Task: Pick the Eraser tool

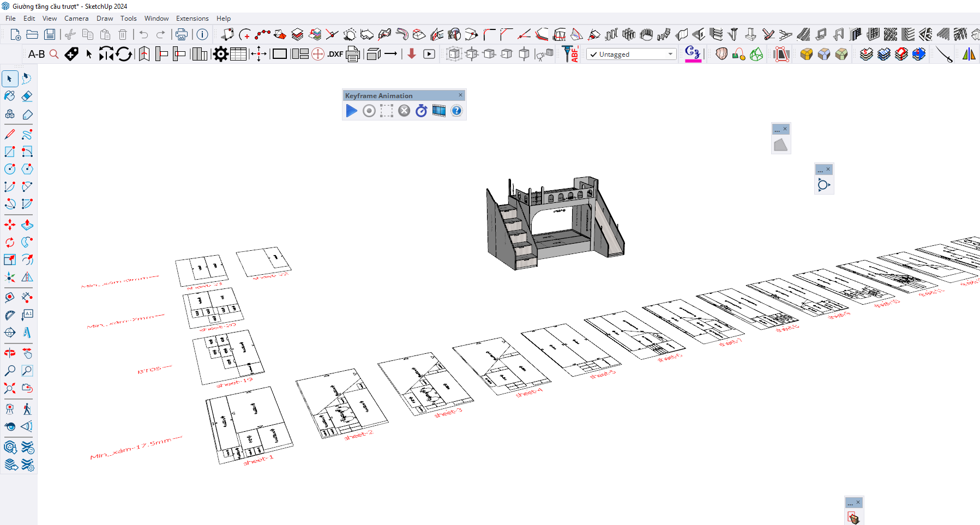Action: tap(27, 96)
